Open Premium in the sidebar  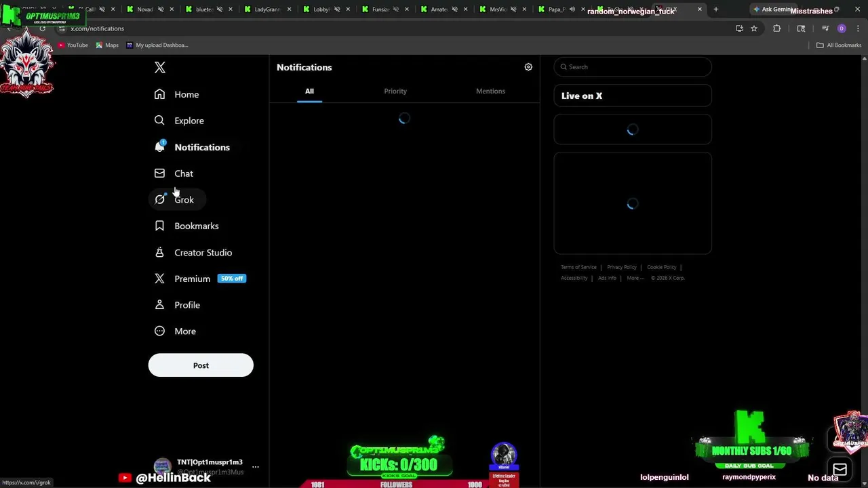click(x=200, y=279)
